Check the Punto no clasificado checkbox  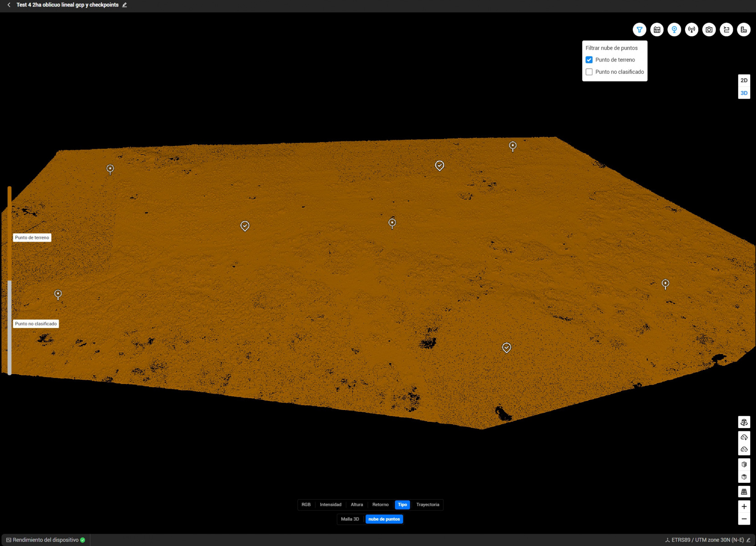pyautogui.click(x=589, y=72)
